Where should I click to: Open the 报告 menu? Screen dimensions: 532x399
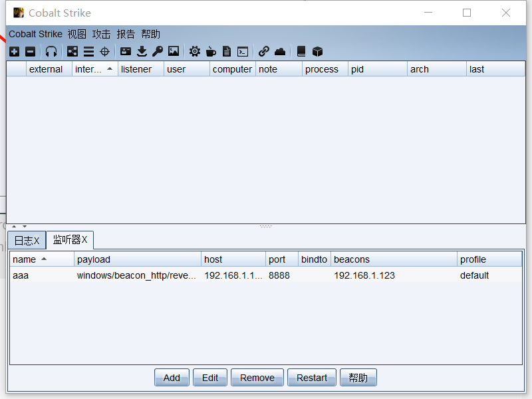point(126,34)
